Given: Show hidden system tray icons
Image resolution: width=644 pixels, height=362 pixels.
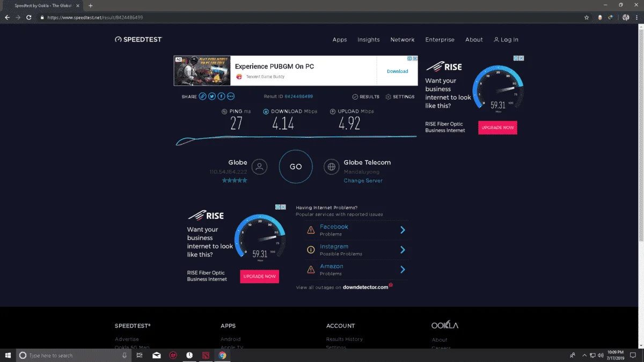Looking at the screenshot, I should click(x=583, y=355).
